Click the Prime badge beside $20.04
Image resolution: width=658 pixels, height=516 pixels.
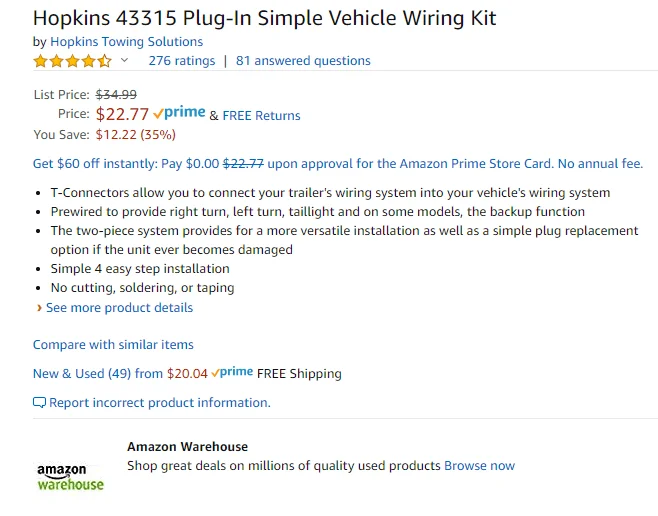click(x=232, y=372)
